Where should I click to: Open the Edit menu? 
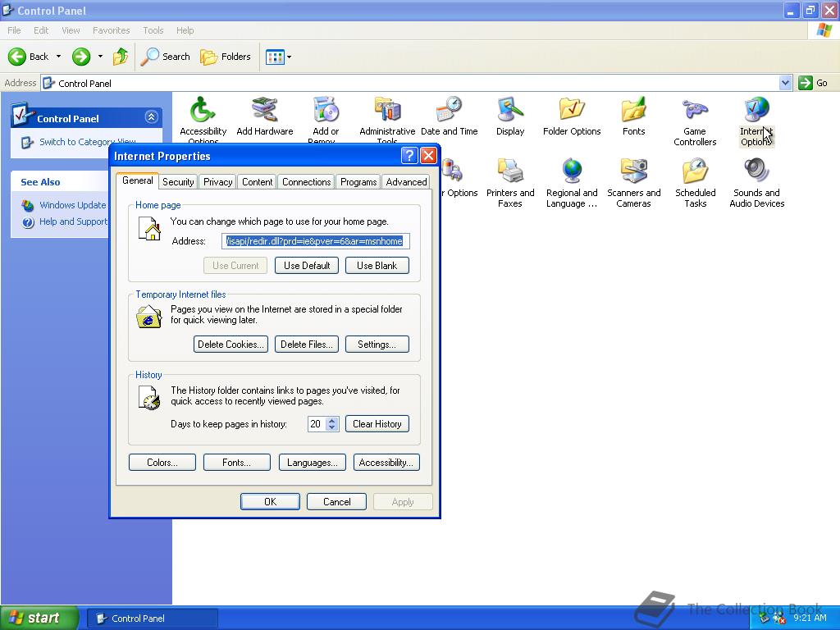click(41, 30)
